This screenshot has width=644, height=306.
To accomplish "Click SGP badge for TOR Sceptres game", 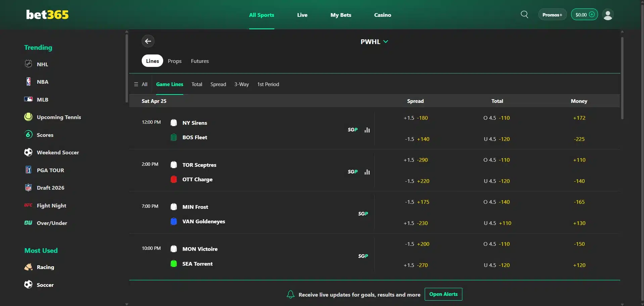I will 353,171.
